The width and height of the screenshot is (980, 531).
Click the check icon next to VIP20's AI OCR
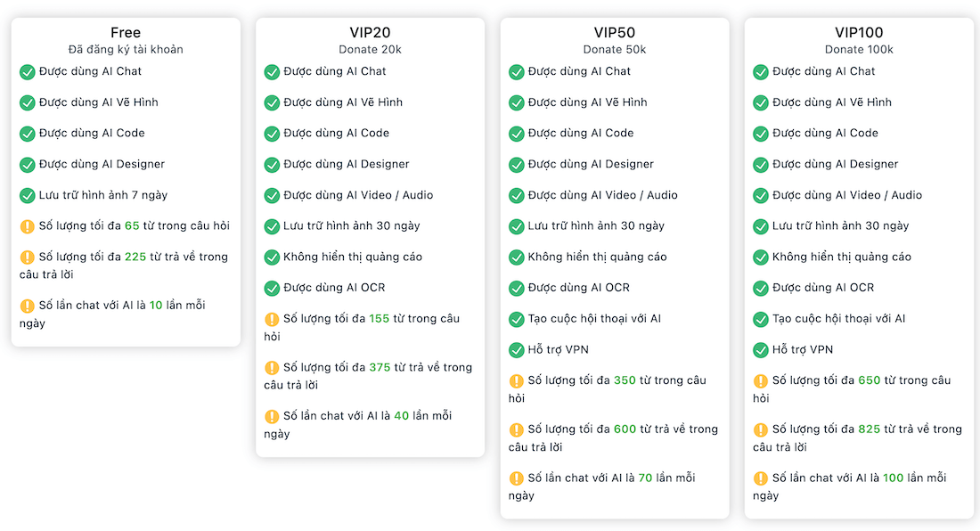coord(273,289)
